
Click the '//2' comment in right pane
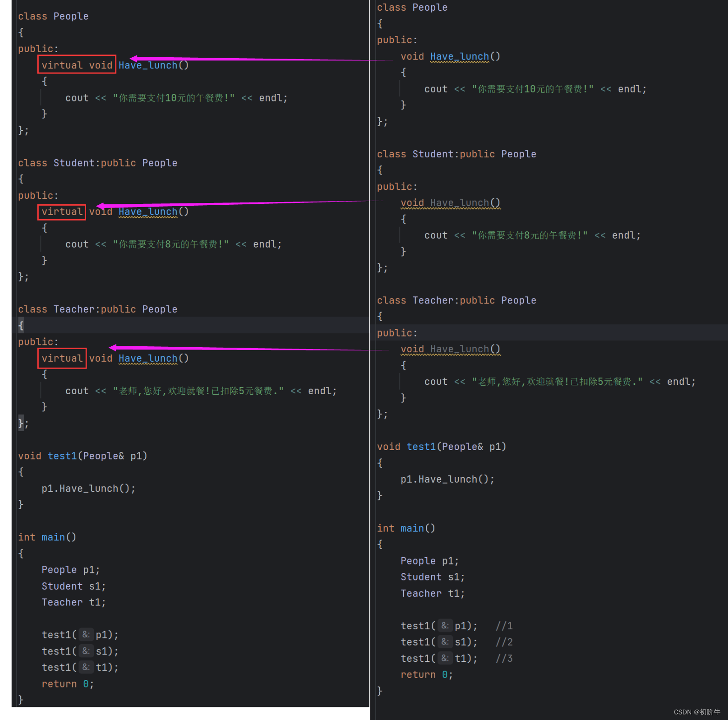(x=504, y=642)
